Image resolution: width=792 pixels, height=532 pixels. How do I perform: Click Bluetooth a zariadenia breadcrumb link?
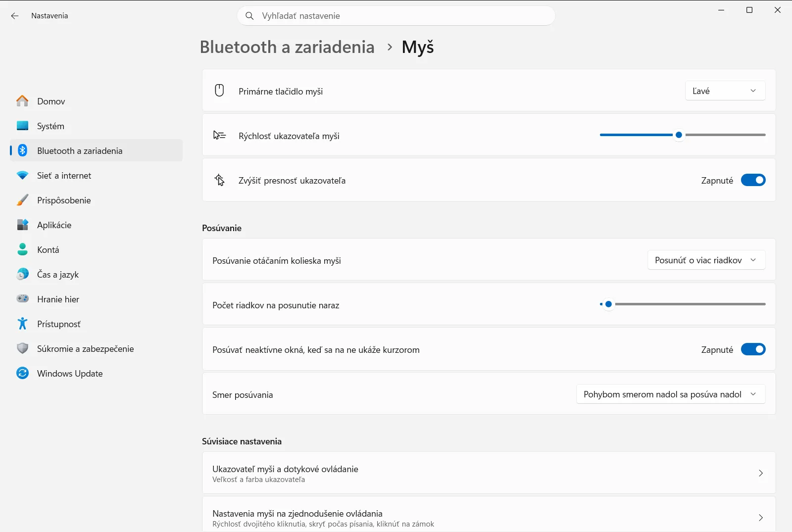pos(287,47)
